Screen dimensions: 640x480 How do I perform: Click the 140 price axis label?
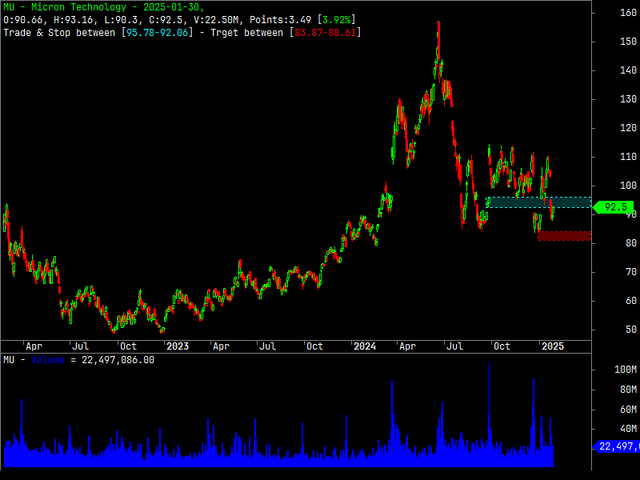(x=628, y=70)
